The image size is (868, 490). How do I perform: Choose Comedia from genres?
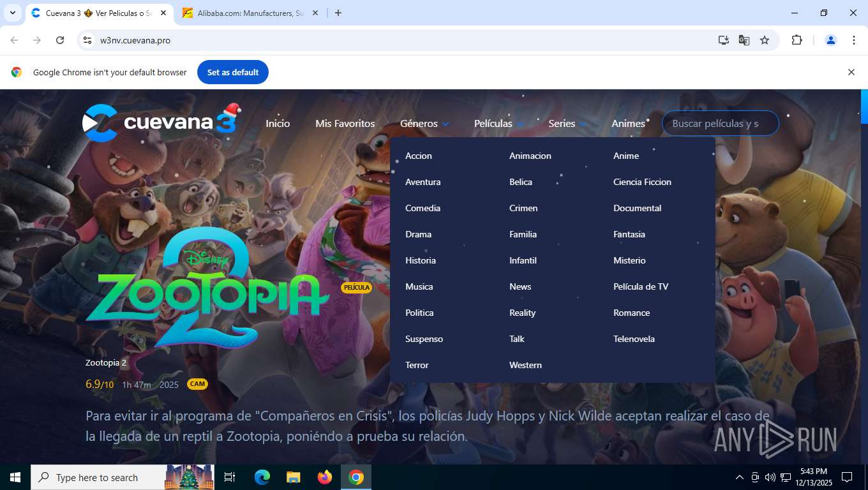(423, 208)
